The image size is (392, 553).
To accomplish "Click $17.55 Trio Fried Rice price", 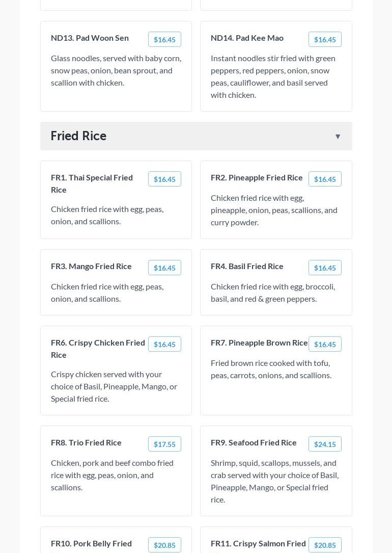I will pos(164,444).
